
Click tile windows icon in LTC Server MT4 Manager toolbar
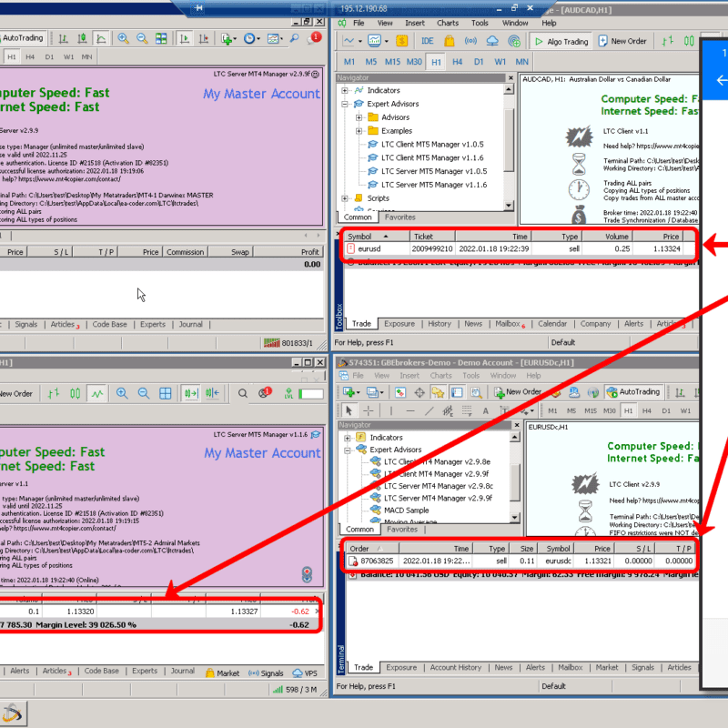[x=161, y=38]
